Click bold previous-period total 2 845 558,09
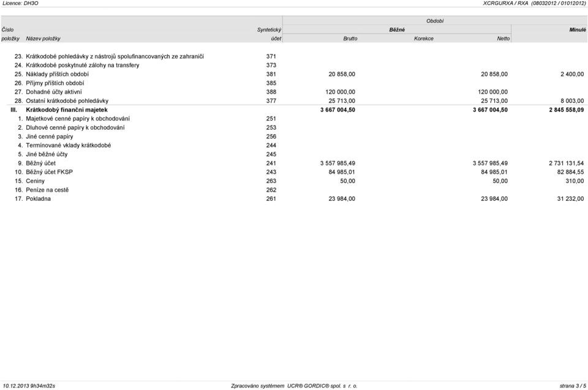The height and width of the screenshot is (390, 588). point(567,110)
